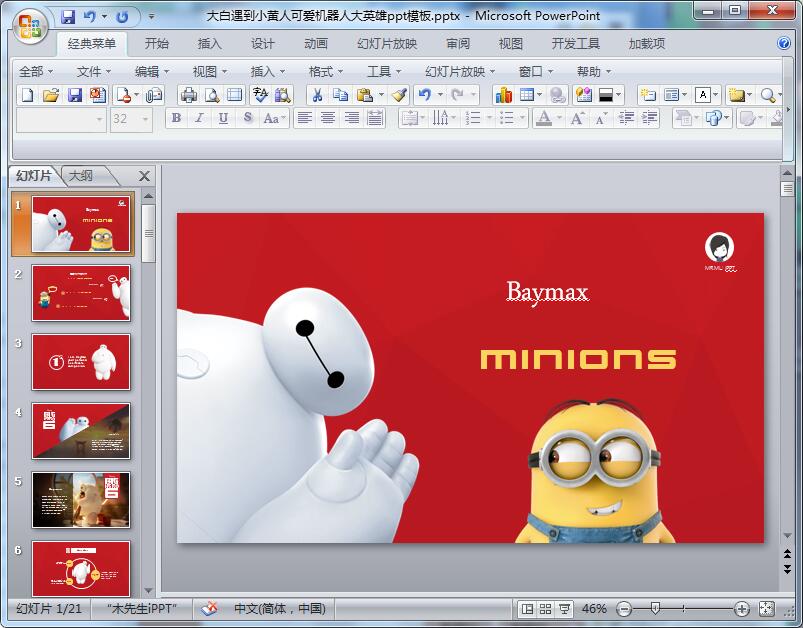
Task: Cut selection with the scissors icon
Action: [x=318, y=95]
